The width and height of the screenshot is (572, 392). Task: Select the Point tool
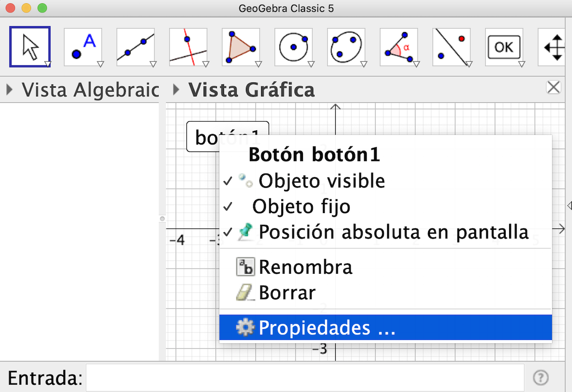point(83,47)
